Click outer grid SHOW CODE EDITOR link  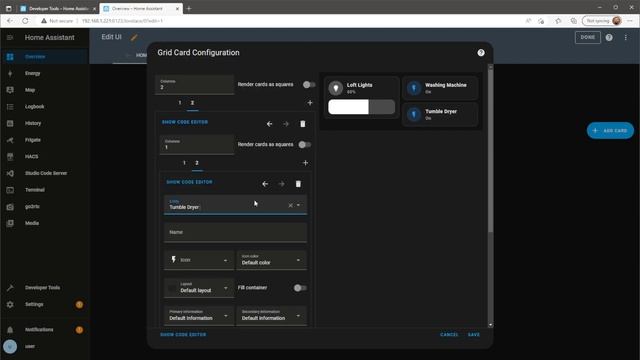[185, 122]
